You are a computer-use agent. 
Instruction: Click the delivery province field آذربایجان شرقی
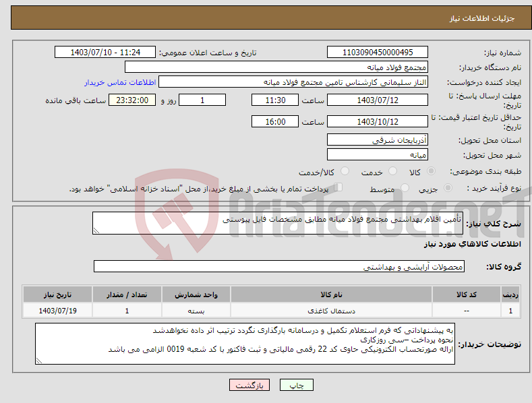[378, 139]
